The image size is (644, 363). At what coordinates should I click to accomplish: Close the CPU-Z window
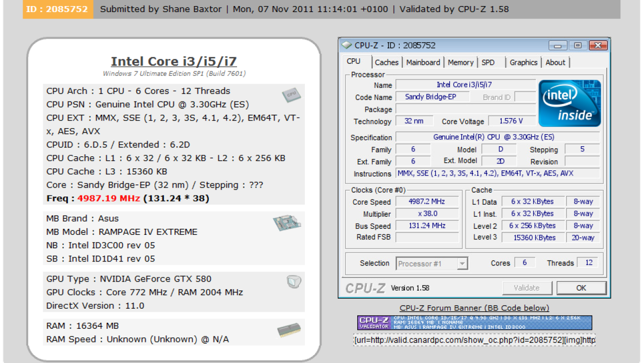[x=597, y=45]
